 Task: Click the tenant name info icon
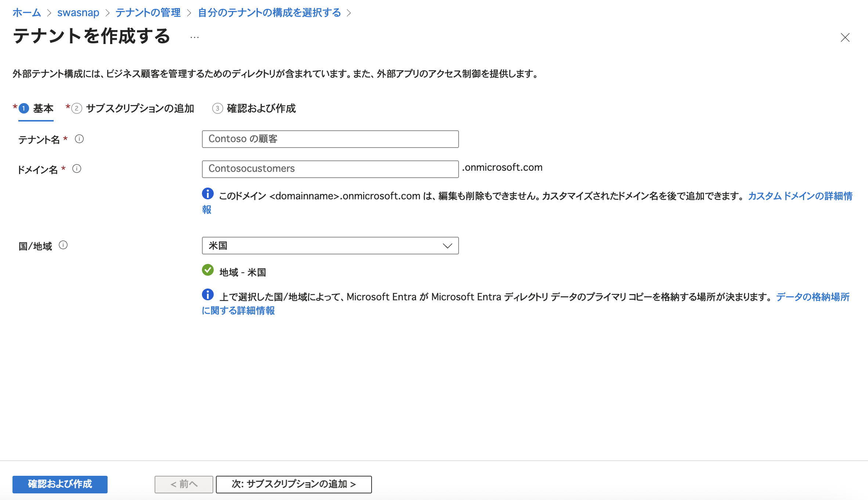point(79,139)
